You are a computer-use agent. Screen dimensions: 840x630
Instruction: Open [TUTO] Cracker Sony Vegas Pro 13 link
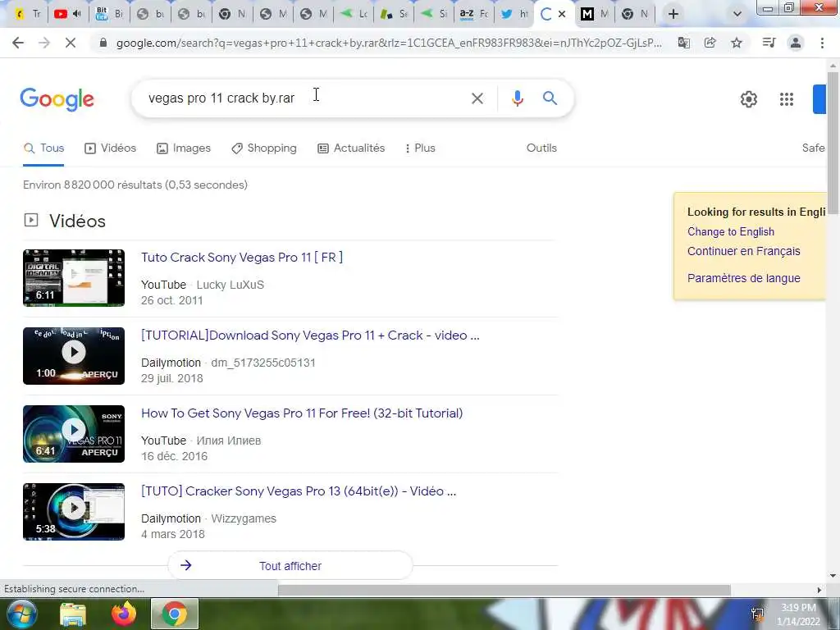[299, 491]
